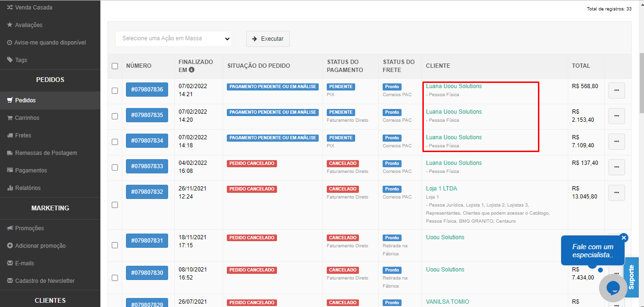Click the envelope icon beside E-mails

[10, 263]
